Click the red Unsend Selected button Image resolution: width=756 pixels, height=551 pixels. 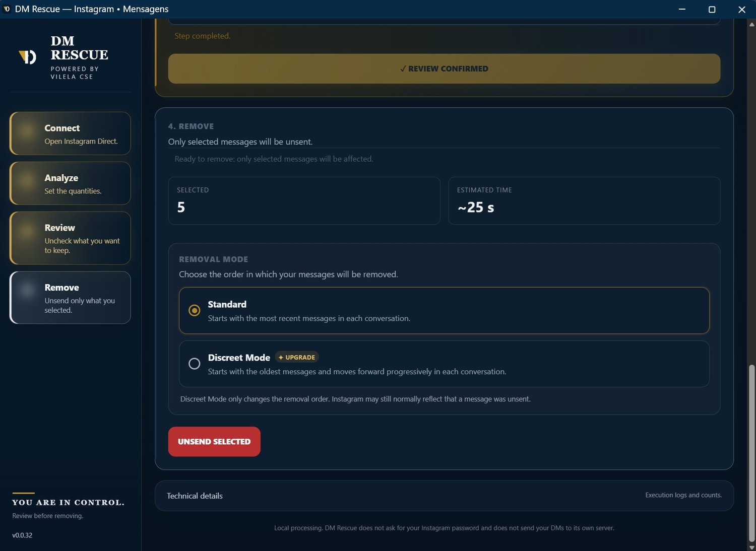(x=214, y=442)
